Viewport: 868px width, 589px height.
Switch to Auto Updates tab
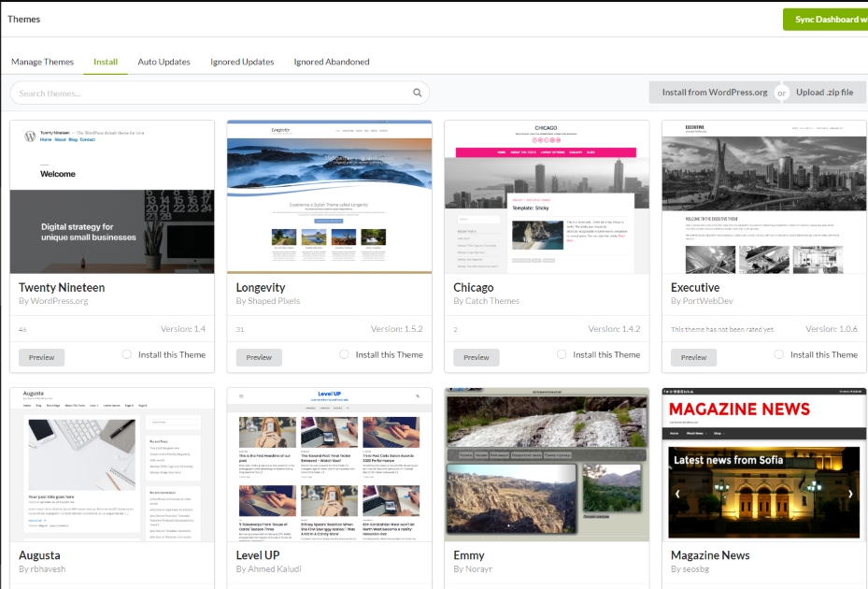pyautogui.click(x=164, y=62)
